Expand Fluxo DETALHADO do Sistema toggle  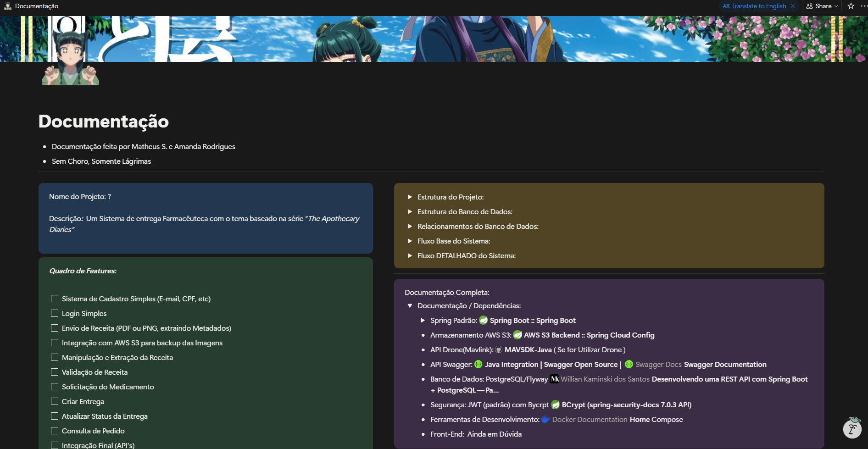click(x=410, y=255)
